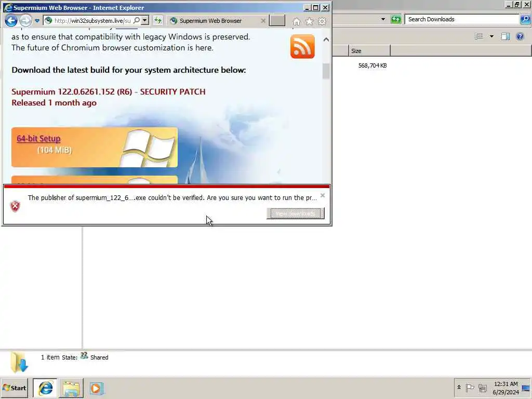The image size is (532, 399).
Task: Open Windows Explorer from taskbar
Action: [x=71, y=388]
